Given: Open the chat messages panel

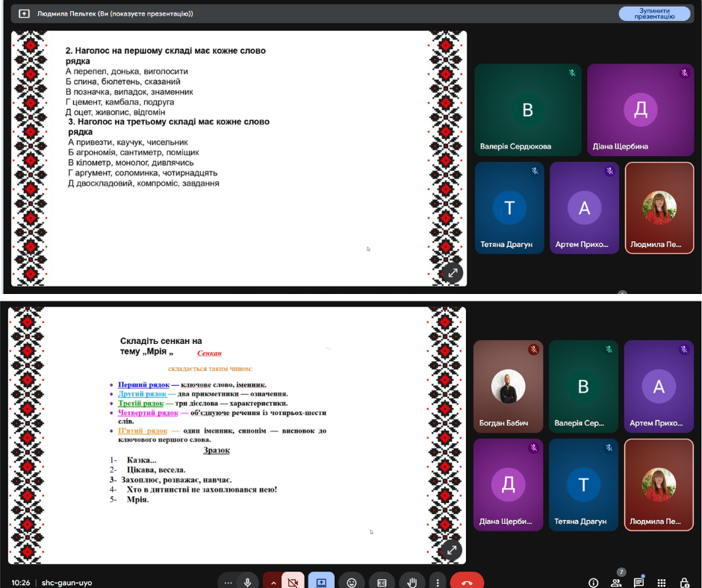Looking at the screenshot, I should (x=639, y=583).
